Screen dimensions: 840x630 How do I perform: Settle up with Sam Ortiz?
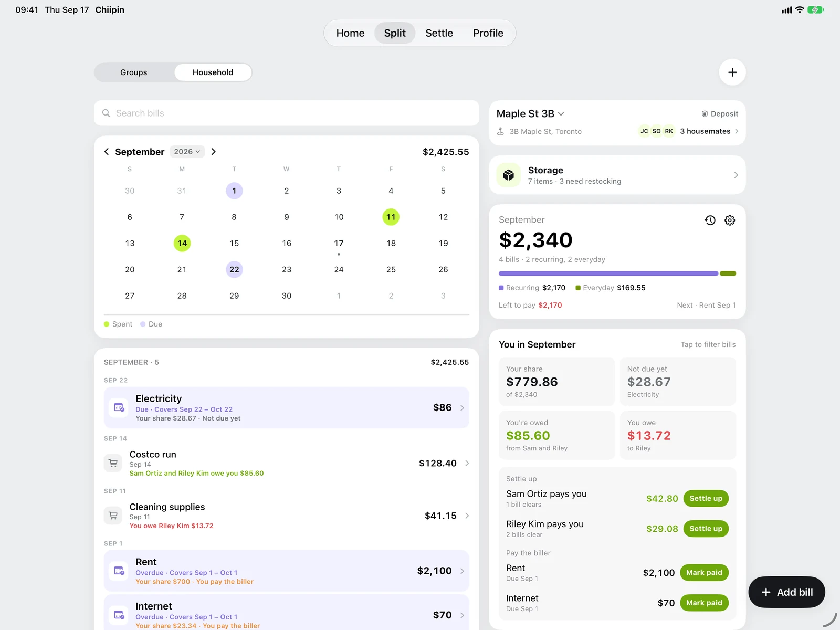[x=706, y=498]
